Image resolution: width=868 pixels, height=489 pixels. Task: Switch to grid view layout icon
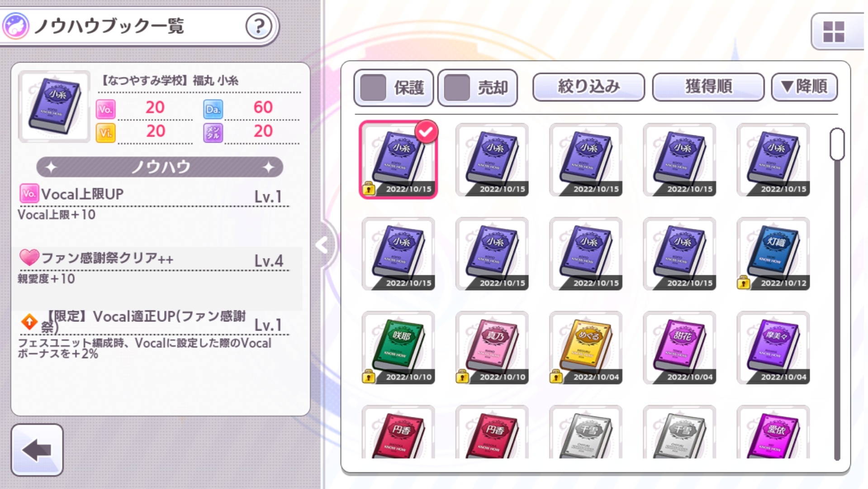point(834,32)
